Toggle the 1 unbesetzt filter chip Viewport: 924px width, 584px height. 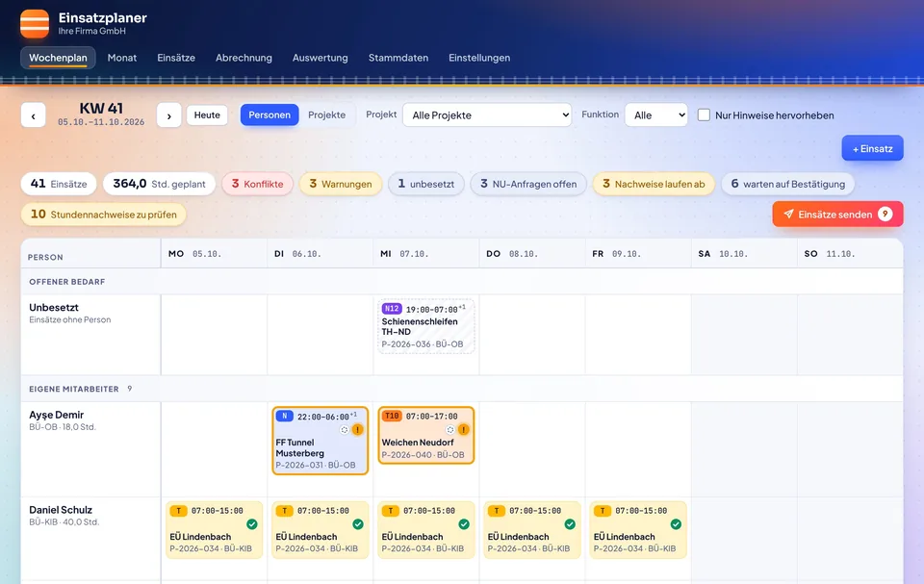[x=426, y=184]
